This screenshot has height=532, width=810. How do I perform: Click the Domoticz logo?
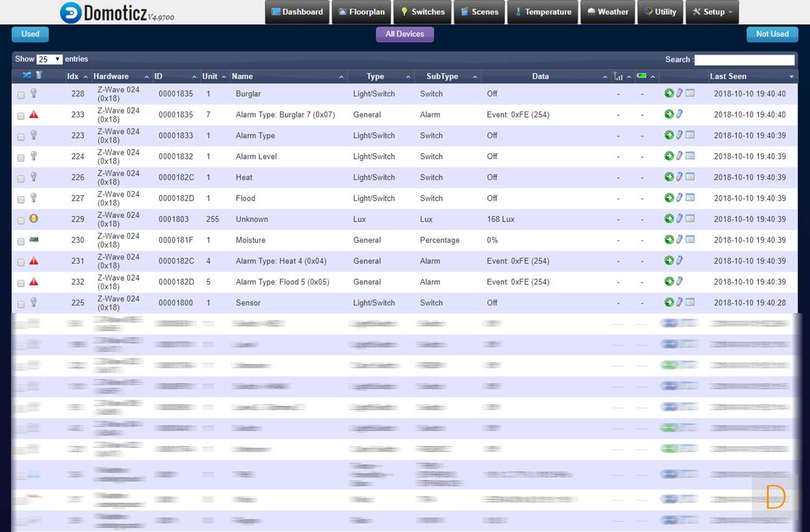(x=71, y=12)
